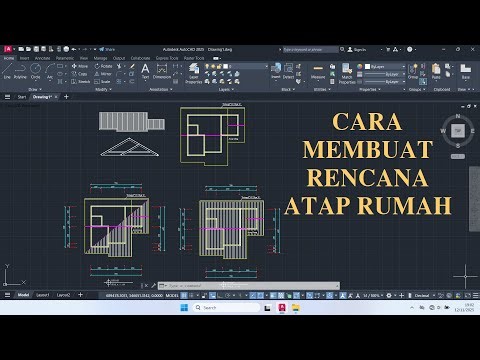Open the Parametric ribbon tab
The image size is (480, 360).
click(65, 58)
